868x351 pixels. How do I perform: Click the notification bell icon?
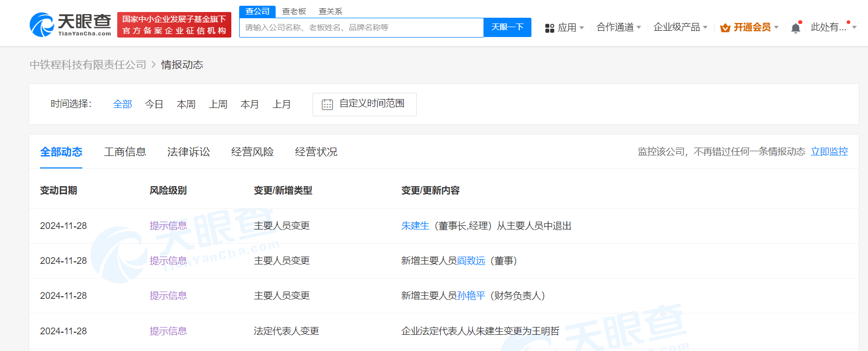pos(796,28)
